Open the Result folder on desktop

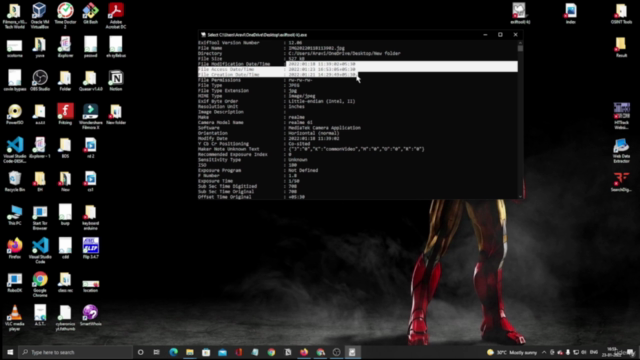click(621, 47)
